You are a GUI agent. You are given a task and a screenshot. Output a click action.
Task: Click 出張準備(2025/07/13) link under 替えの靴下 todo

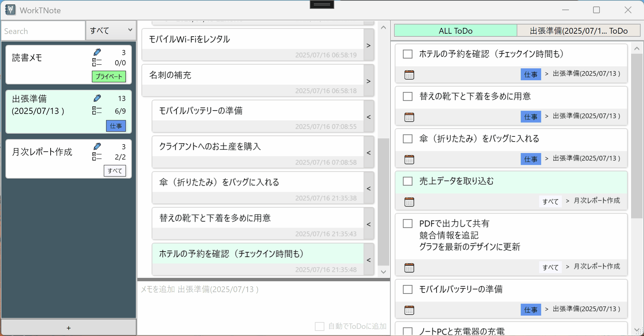coord(587,116)
